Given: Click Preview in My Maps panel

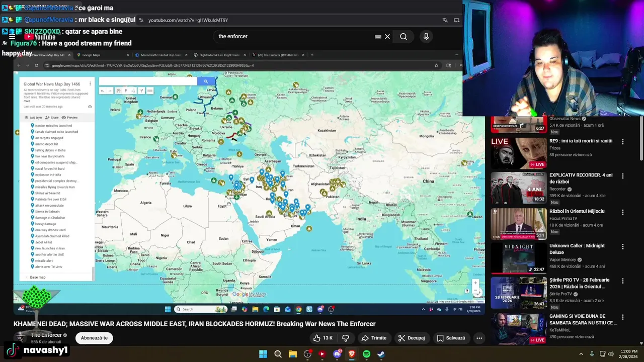Looking at the screenshot, I should (x=70, y=118).
